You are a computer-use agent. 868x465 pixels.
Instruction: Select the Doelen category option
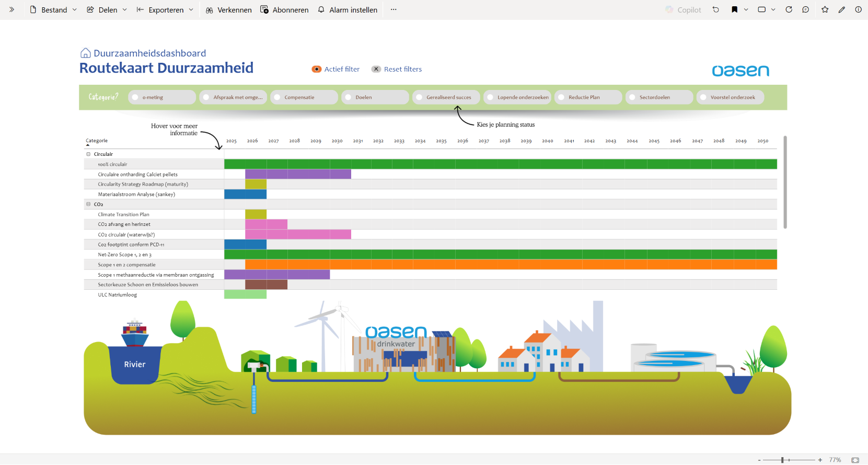click(x=375, y=97)
